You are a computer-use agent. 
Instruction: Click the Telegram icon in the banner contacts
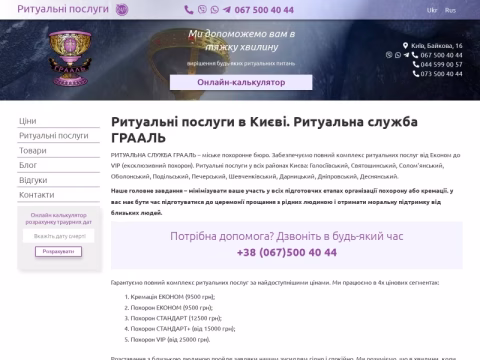[x=406, y=55]
